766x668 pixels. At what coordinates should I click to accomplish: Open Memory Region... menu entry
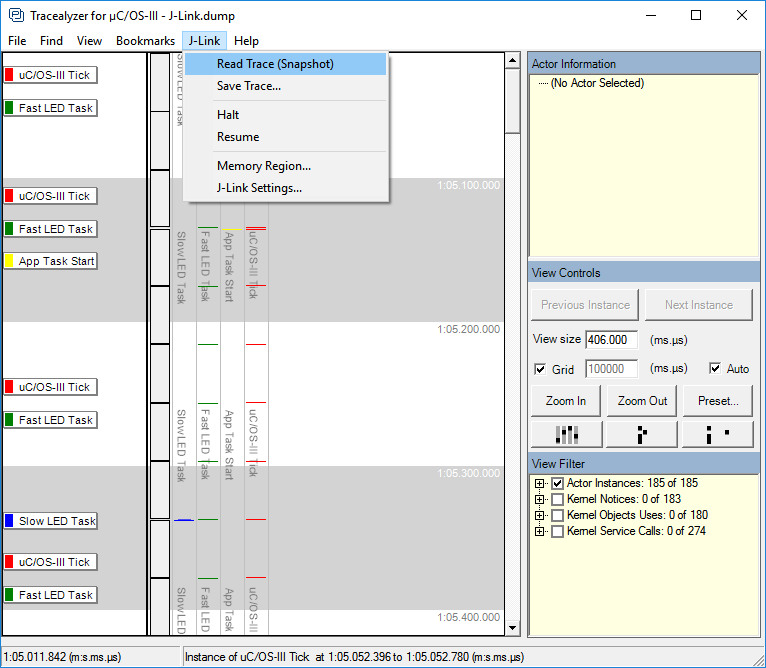(285, 166)
